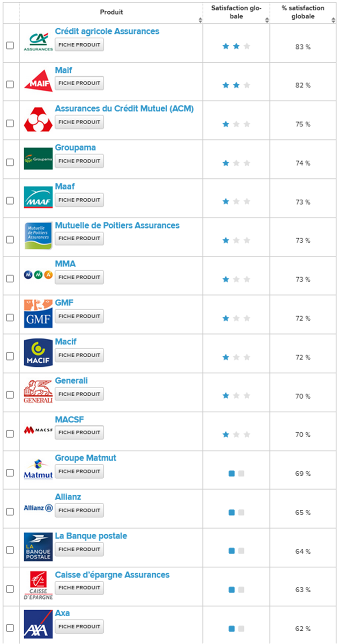
Task: Sort by the Produit column arrows
Action: pyautogui.click(x=200, y=20)
